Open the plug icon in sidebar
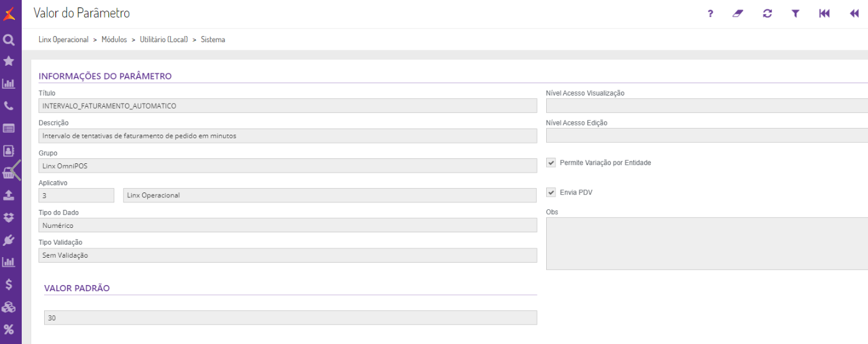Viewport: 868px width, 344px height. (9, 240)
